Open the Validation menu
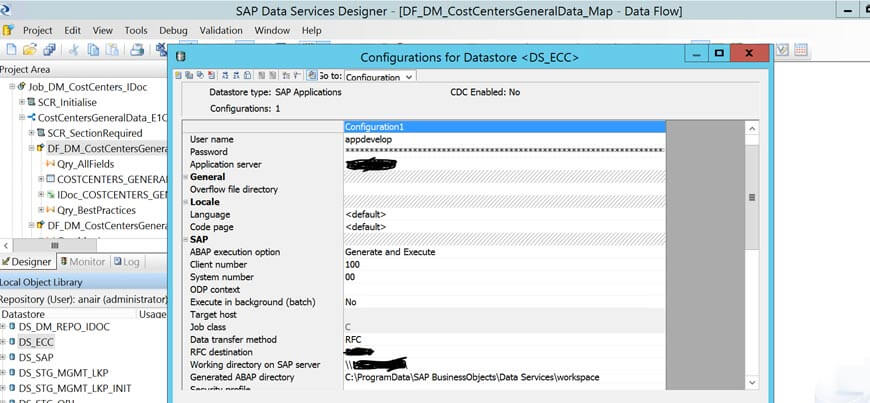The width and height of the screenshot is (870, 403). [x=223, y=31]
